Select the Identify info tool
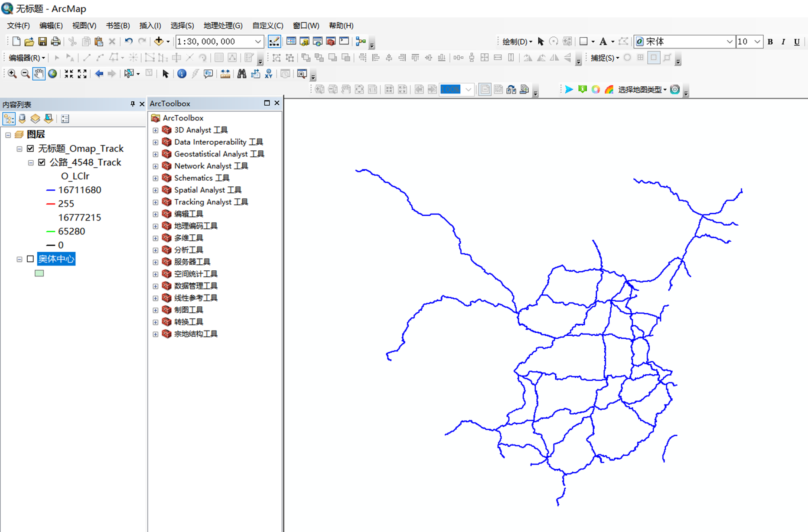This screenshot has width=808, height=532. pos(182,74)
